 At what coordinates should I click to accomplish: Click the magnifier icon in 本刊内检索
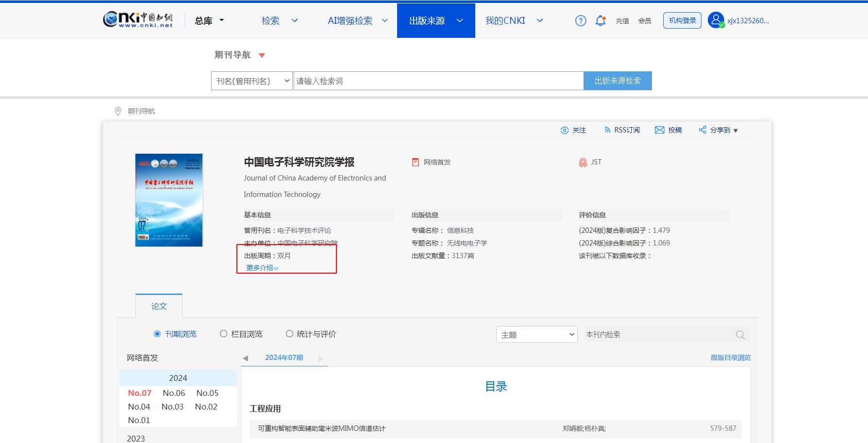click(x=740, y=334)
